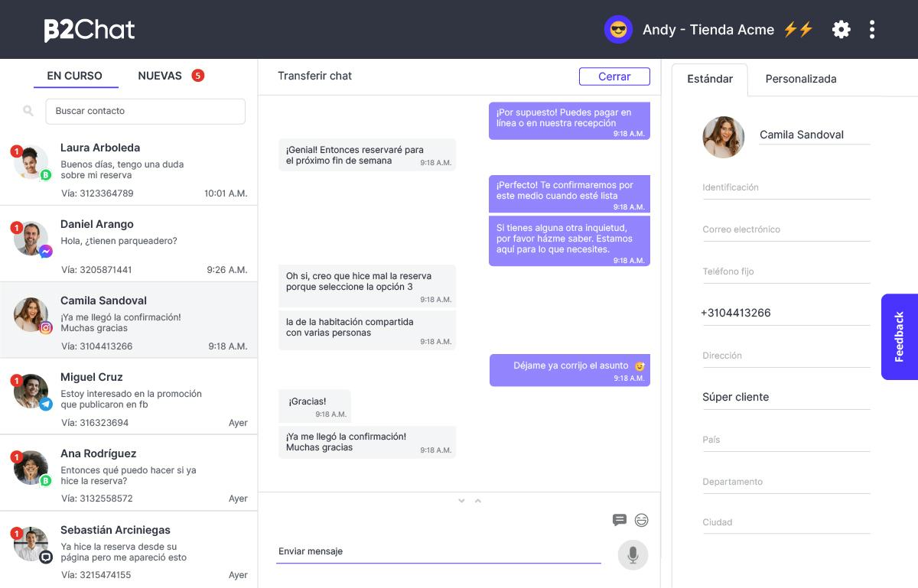Click the Cerrar button
Image resolution: width=918 pixels, height=588 pixels.
[x=614, y=76]
